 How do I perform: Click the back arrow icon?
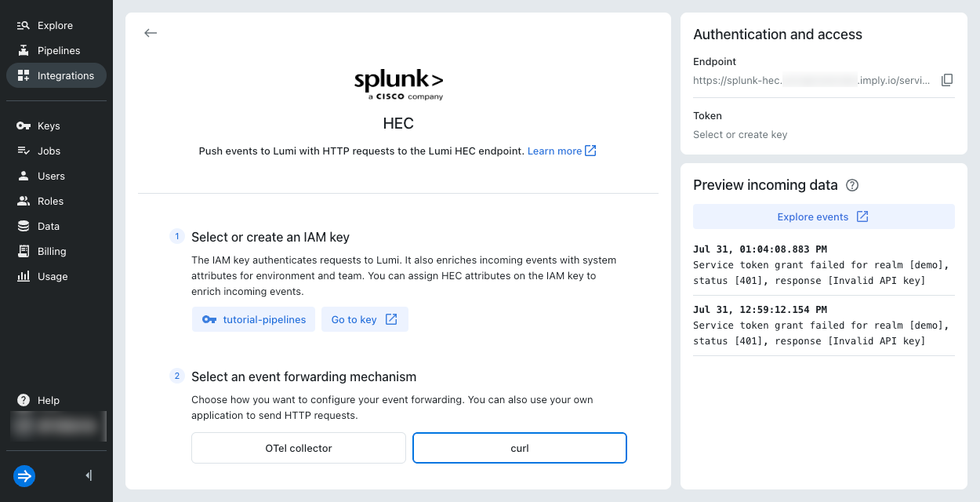click(x=151, y=33)
